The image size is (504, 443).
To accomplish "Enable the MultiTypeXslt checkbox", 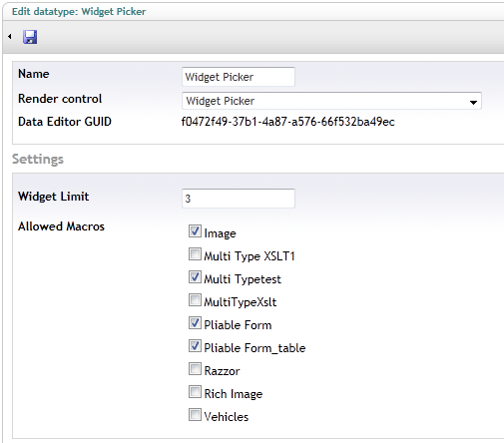I will click(195, 300).
